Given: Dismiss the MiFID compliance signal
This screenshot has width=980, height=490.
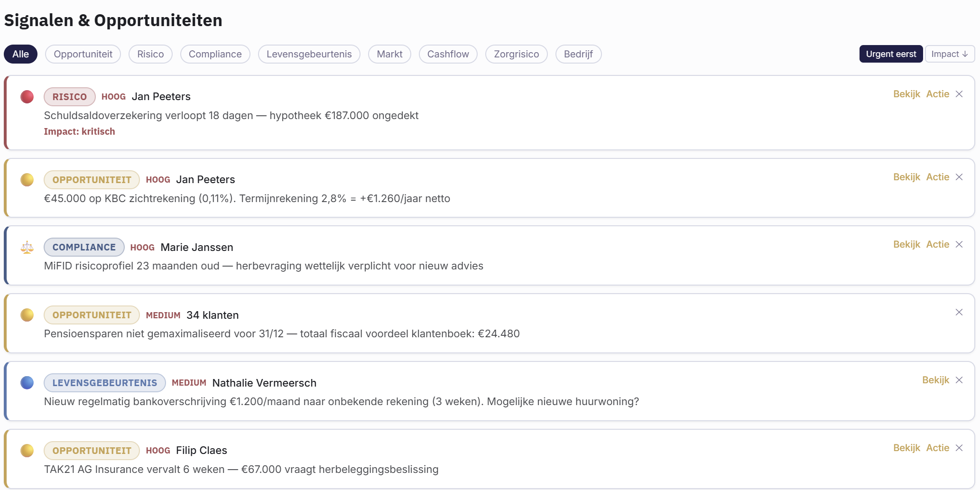Looking at the screenshot, I should (959, 244).
